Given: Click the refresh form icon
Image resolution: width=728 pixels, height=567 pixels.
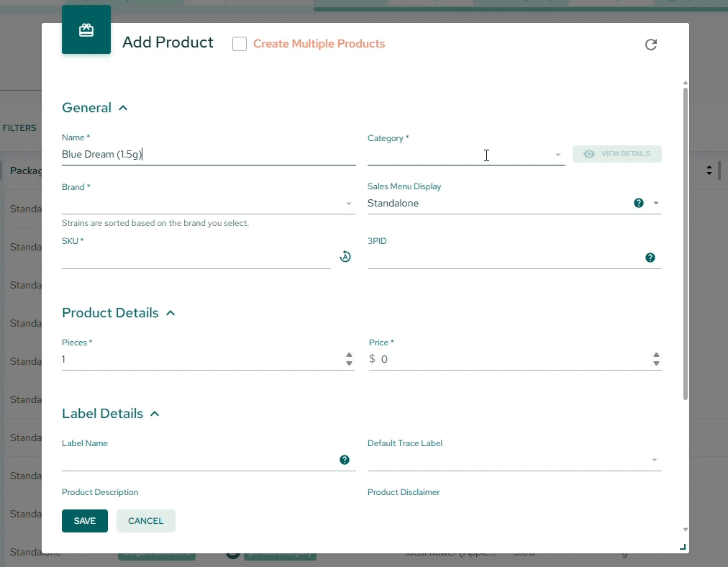Looking at the screenshot, I should tap(651, 45).
